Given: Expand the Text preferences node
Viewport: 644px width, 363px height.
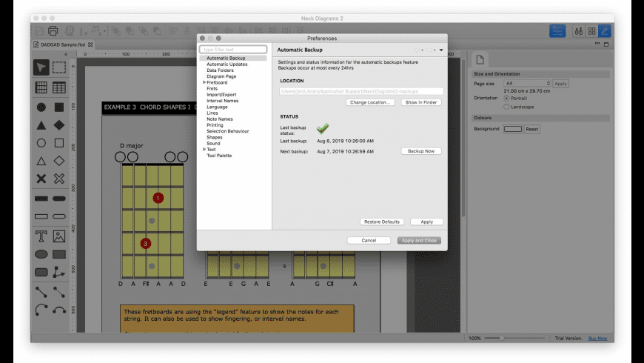Looking at the screenshot, I should point(204,150).
